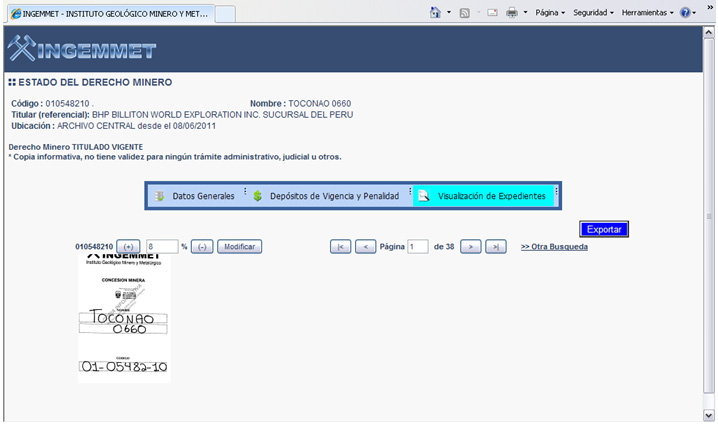Open the Herramientas menu

click(x=647, y=13)
